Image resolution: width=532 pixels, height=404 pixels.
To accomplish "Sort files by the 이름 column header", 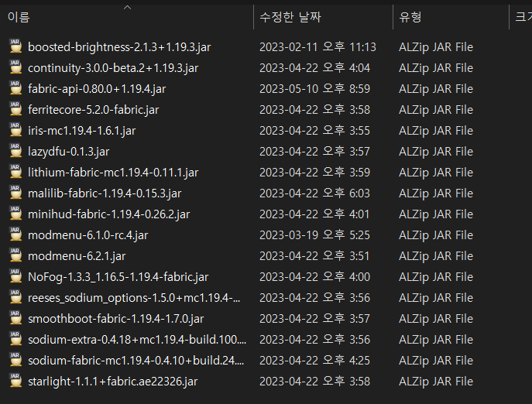I will 19,17.
